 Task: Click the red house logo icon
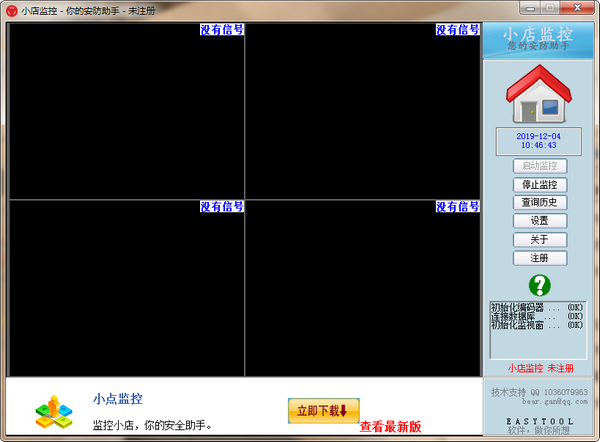coord(539,95)
